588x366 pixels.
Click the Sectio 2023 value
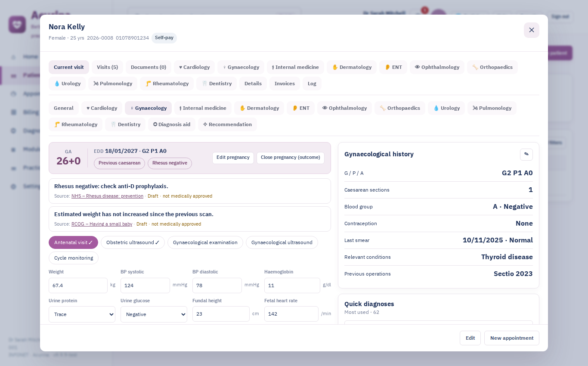(513, 274)
